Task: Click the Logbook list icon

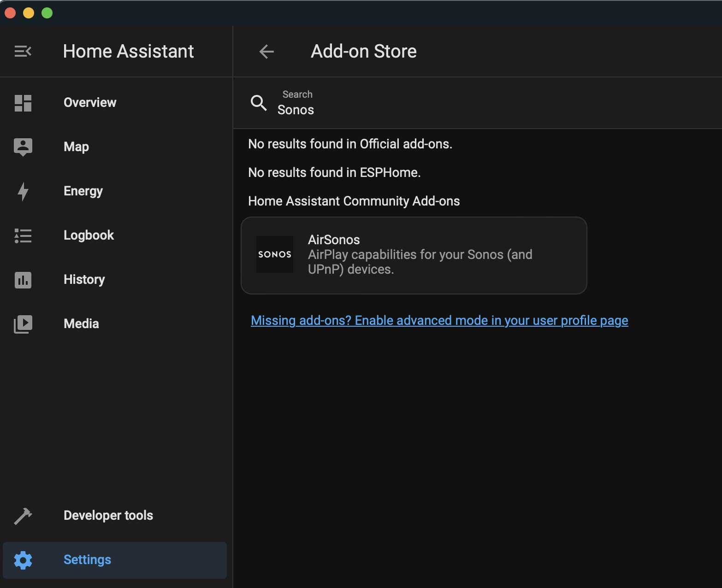Action: [23, 235]
